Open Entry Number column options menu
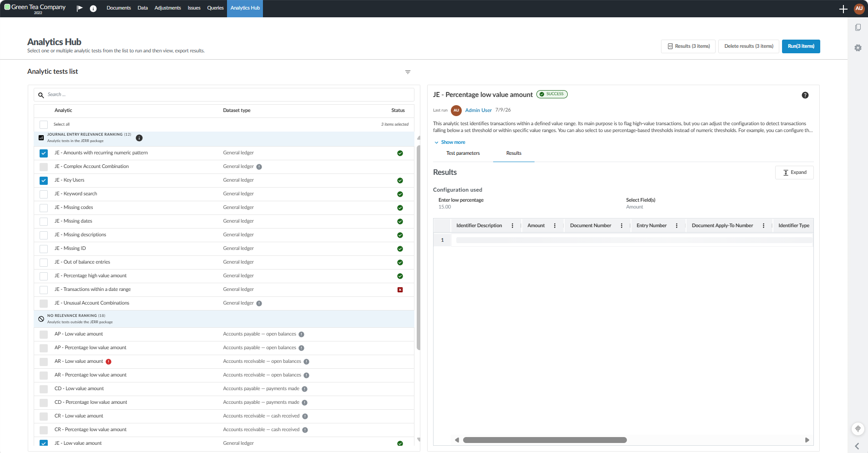Viewport: 868px width, 453px height. (676, 225)
